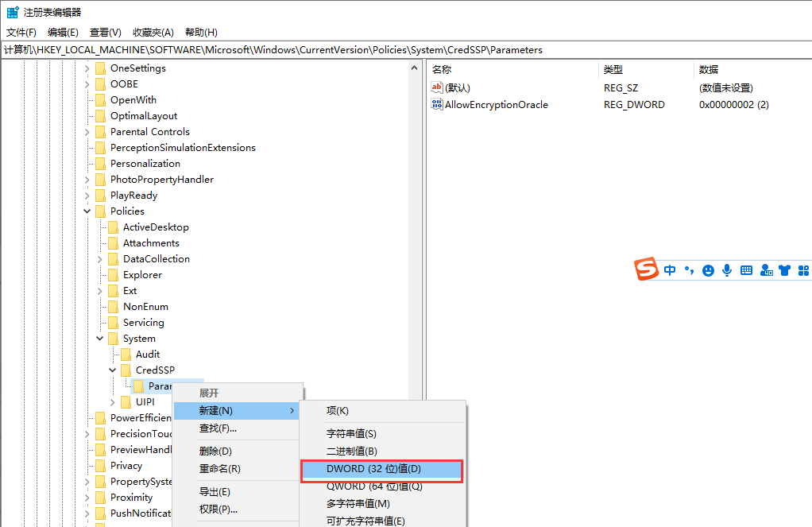
Task: Click the Sogou input "S" logo
Action: [x=647, y=269]
